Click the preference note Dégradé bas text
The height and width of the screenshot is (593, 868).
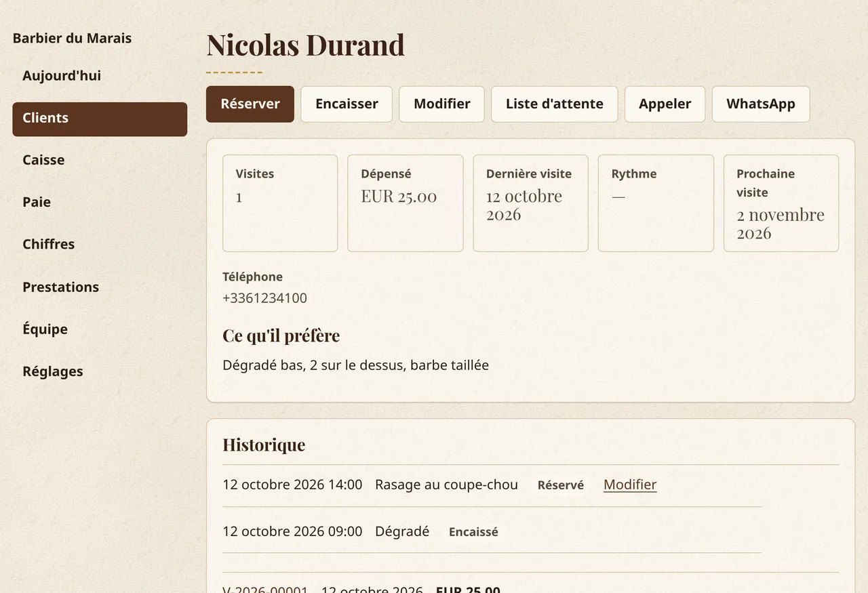[355, 365]
